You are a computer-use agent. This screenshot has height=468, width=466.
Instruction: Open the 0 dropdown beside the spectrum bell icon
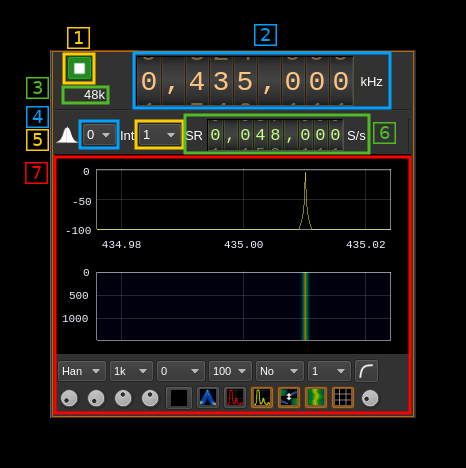tap(99, 135)
